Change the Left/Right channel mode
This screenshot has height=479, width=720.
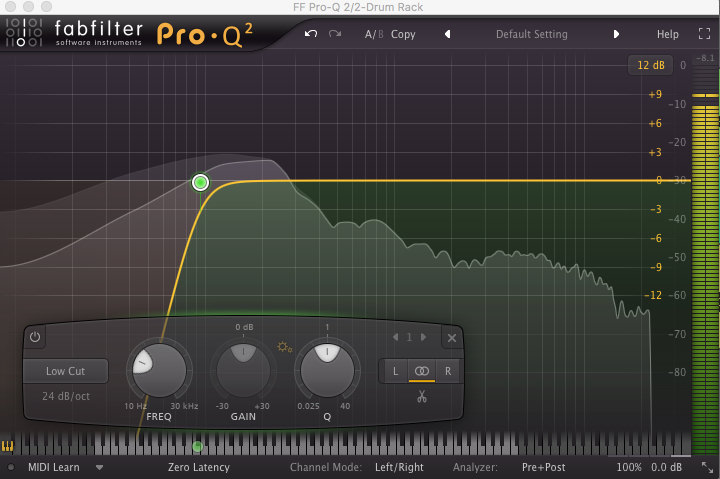[399, 467]
